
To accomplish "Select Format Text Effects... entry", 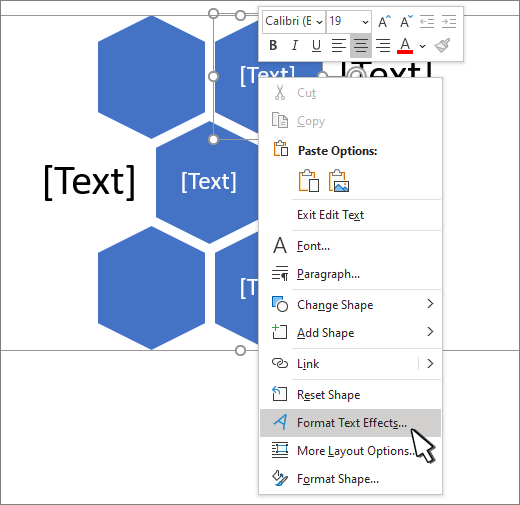I will 350,423.
